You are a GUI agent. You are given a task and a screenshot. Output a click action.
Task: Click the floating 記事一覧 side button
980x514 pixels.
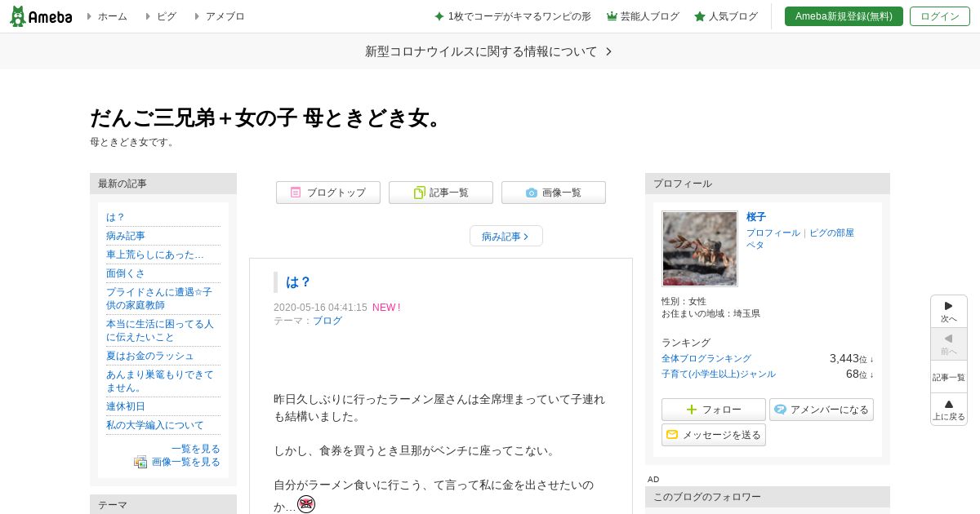[x=949, y=377]
